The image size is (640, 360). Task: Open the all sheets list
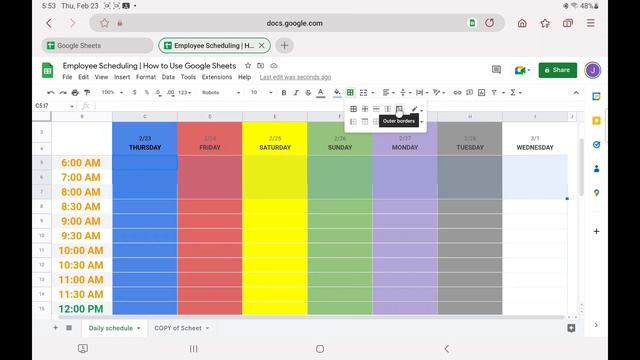[x=69, y=328]
